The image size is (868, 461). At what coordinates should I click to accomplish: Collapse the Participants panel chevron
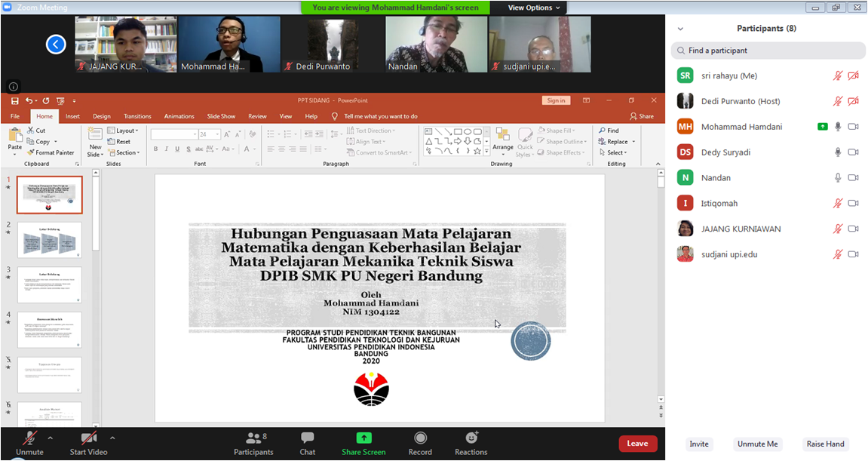point(680,29)
